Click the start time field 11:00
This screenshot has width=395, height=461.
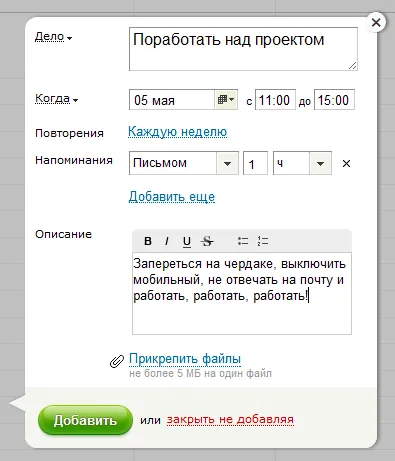pyautogui.click(x=275, y=100)
